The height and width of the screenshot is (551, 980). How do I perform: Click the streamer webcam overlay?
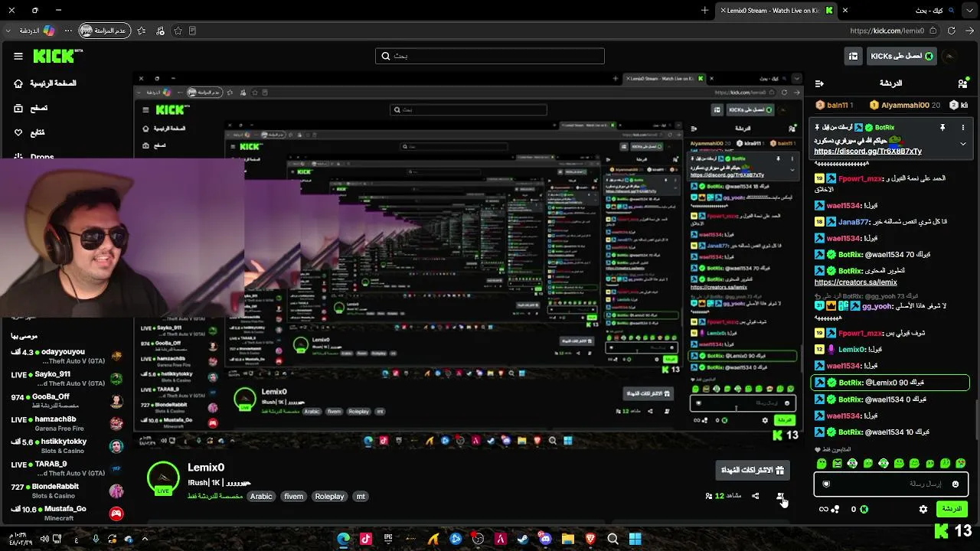[122, 237]
